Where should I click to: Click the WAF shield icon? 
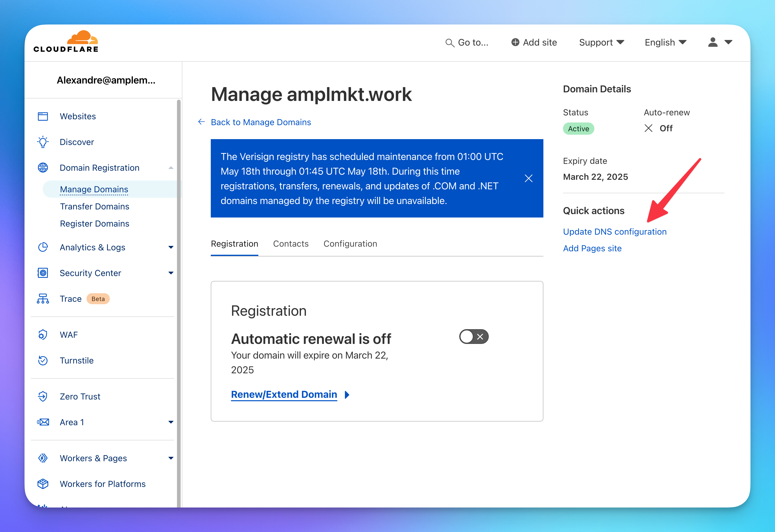click(x=43, y=335)
